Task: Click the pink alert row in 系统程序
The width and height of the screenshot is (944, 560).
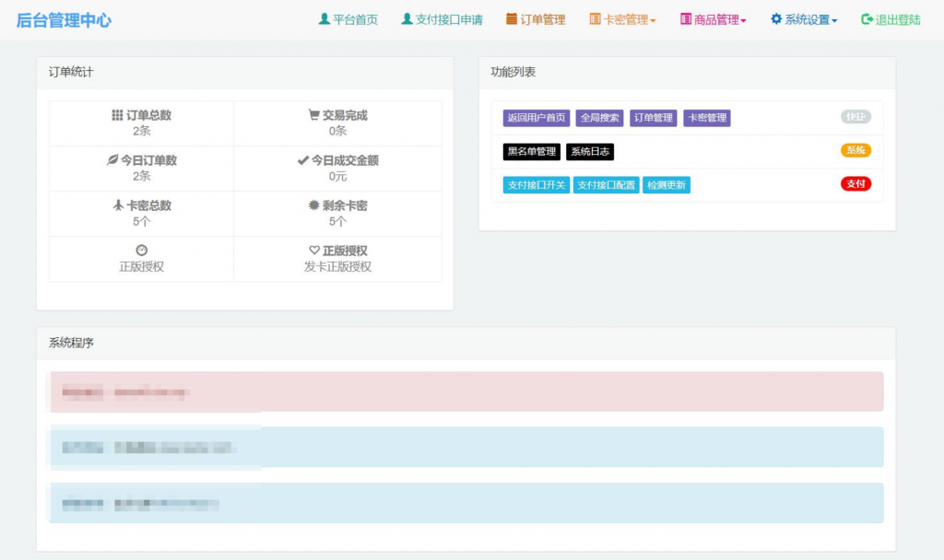Action: (466, 391)
